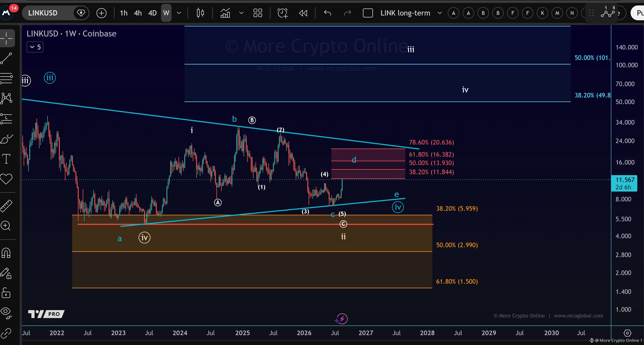The image size is (644, 345).
Task: Click the M circle shortcut button
Action: (557, 13)
